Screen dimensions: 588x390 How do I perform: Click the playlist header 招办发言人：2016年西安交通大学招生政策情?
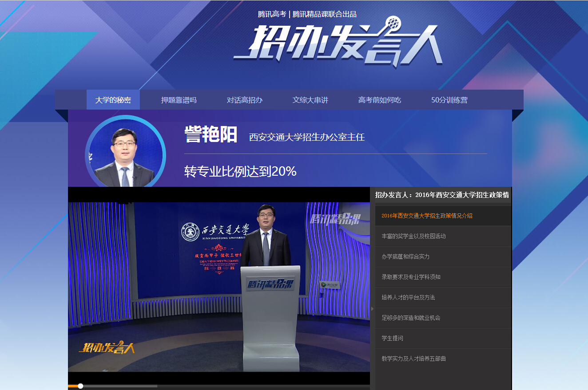click(x=442, y=195)
